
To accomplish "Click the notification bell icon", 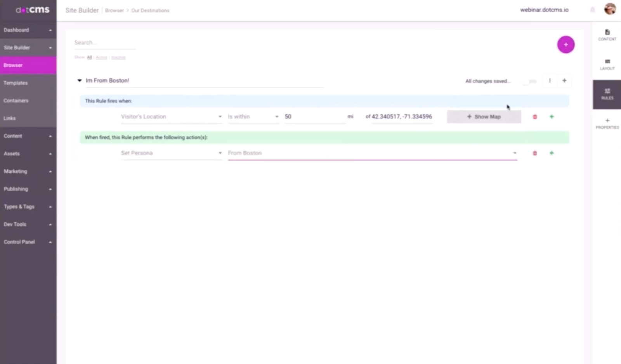I will [592, 10].
